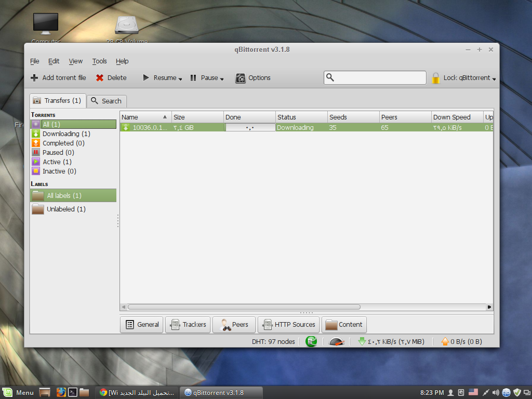Open the Terminal from the taskbar

pyautogui.click(x=73, y=393)
